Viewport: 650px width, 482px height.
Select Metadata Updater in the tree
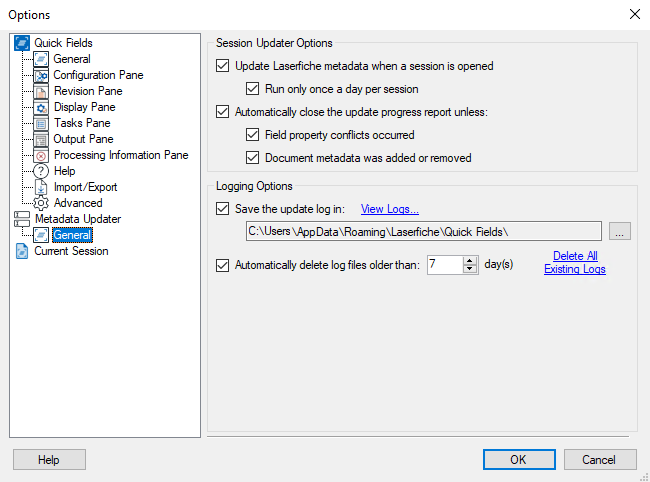coord(78,219)
